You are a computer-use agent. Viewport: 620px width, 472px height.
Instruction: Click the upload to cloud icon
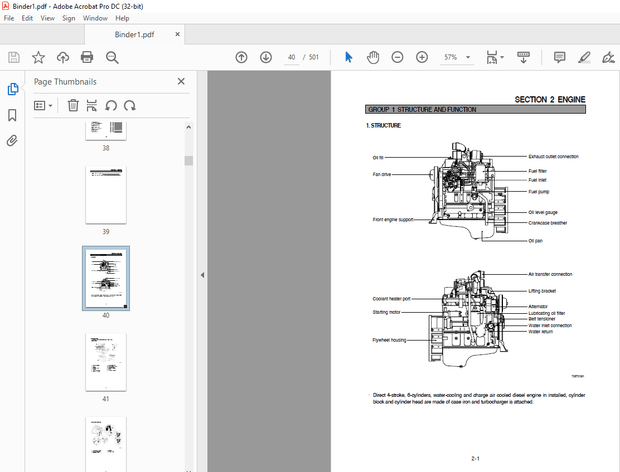pyautogui.click(x=63, y=58)
